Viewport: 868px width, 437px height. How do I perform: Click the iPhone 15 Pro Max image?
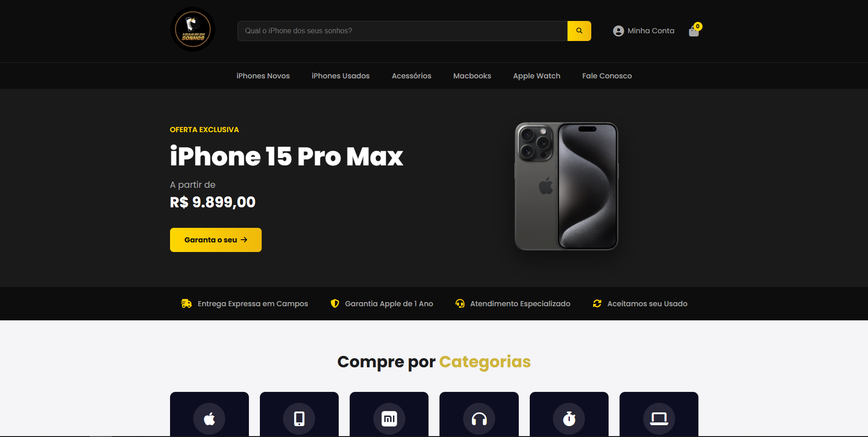566,186
